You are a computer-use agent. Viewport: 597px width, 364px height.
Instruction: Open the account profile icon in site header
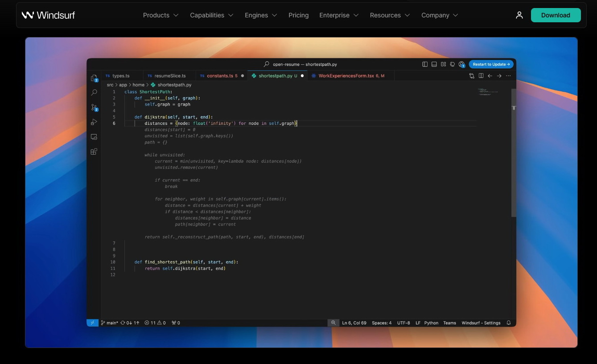click(x=519, y=15)
